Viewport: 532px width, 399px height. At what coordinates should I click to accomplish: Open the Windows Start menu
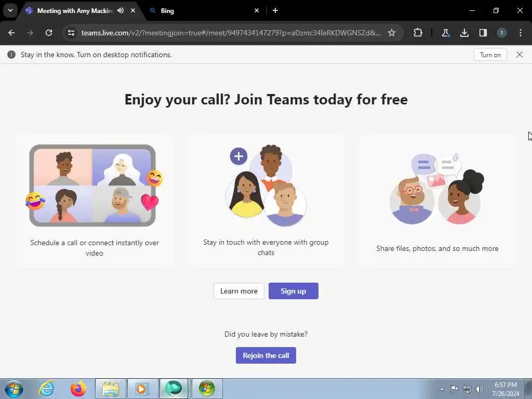coord(14,389)
